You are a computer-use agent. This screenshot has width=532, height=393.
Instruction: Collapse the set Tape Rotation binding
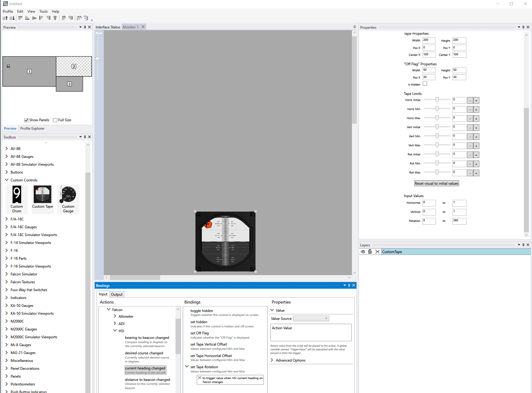tap(187, 366)
